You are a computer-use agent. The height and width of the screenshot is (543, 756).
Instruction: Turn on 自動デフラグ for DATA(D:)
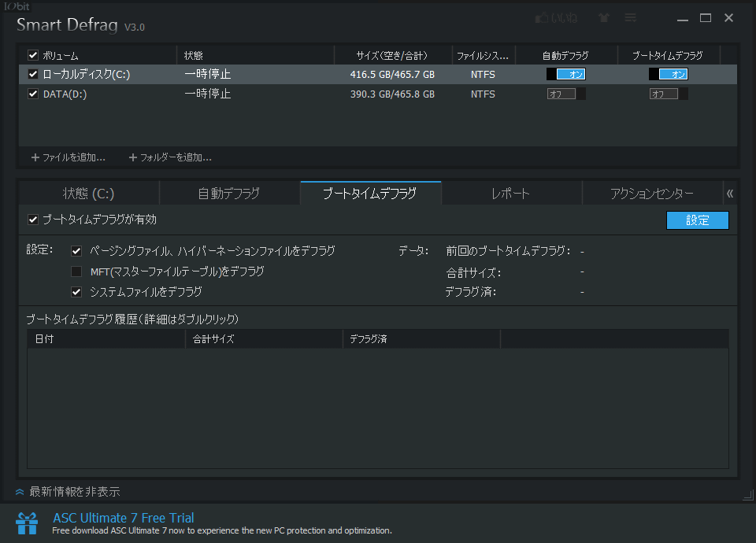(x=566, y=94)
